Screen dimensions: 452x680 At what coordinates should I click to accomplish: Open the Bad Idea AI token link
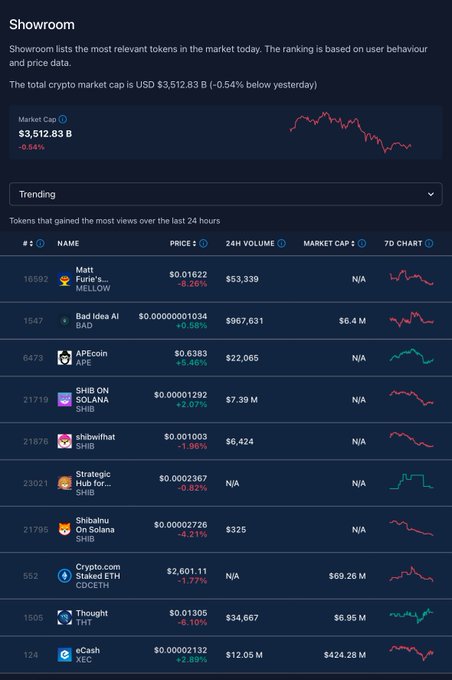[x=97, y=321]
